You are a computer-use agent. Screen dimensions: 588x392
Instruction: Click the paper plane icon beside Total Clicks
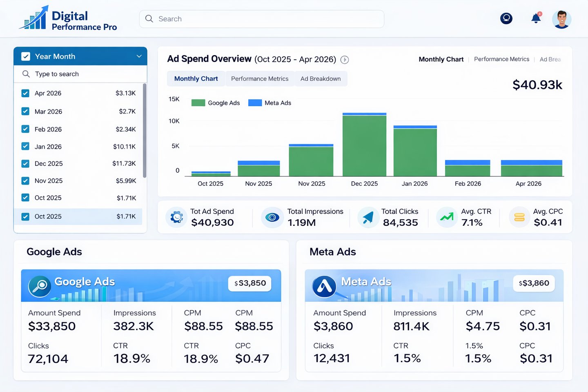tap(368, 217)
